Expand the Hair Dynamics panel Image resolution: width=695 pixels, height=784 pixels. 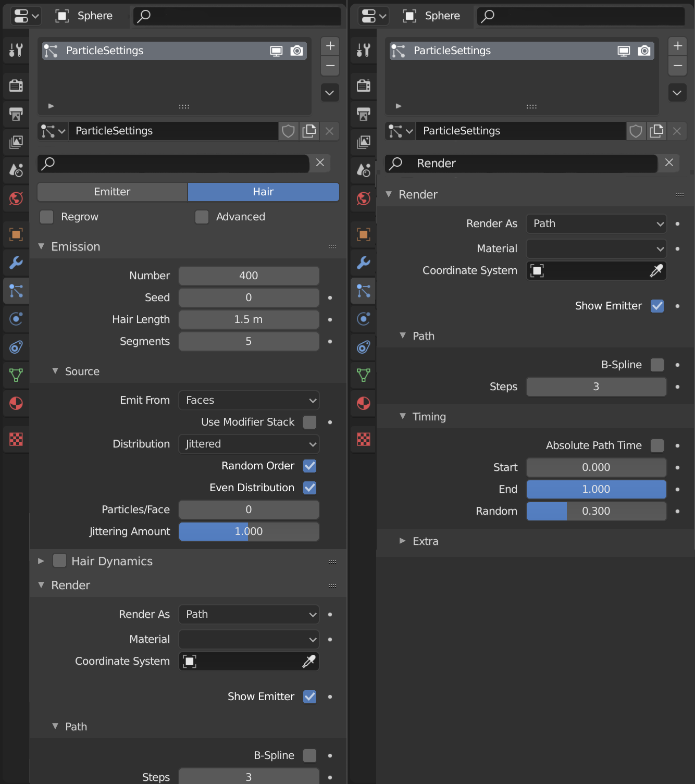pos(41,561)
